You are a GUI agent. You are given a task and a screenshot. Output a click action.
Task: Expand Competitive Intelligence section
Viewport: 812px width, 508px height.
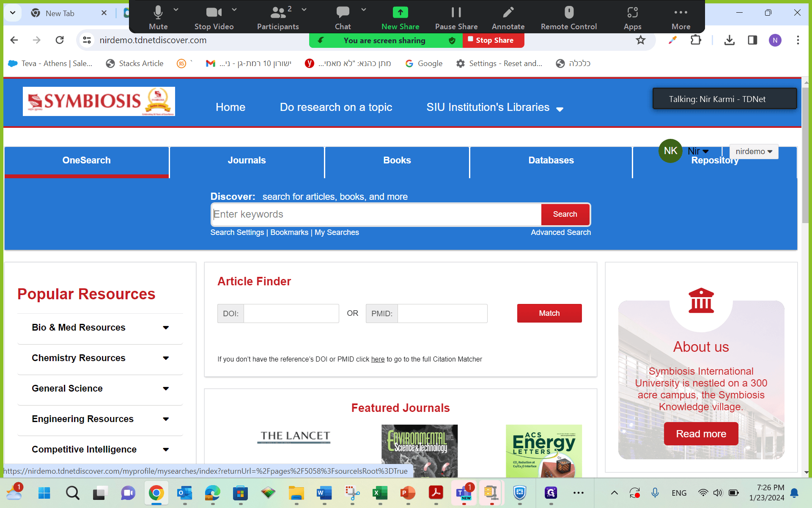[100, 450]
